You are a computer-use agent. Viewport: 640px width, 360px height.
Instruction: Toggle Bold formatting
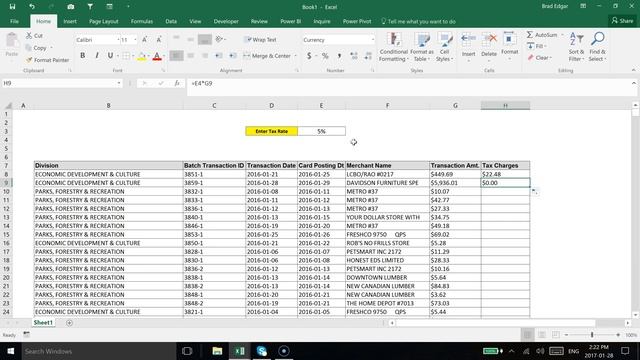[x=82, y=55]
